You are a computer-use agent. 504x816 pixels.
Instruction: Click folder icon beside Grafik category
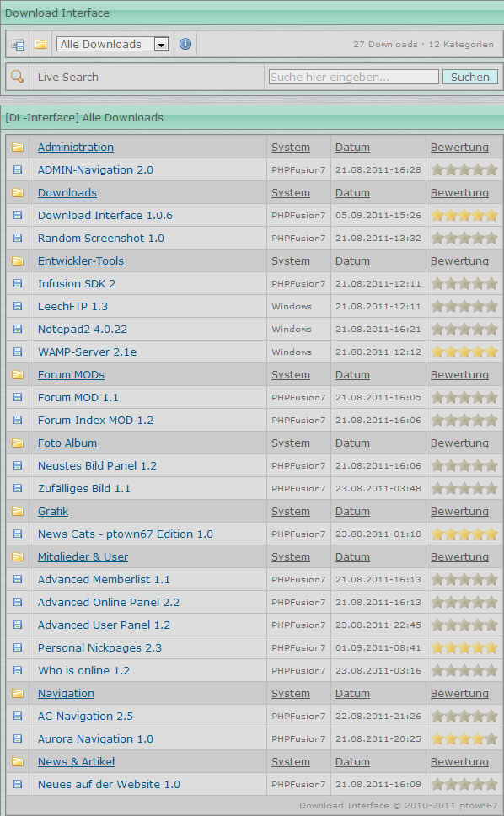click(x=18, y=511)
